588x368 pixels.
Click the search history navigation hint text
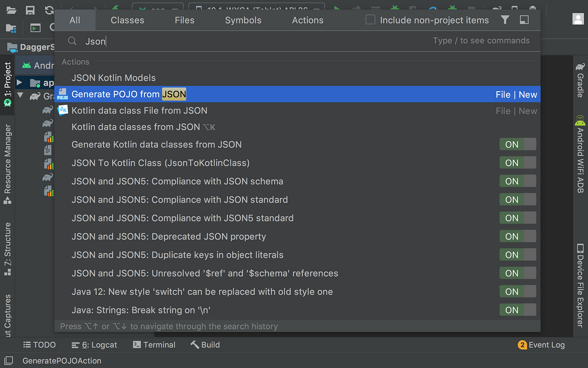[169, 326]
